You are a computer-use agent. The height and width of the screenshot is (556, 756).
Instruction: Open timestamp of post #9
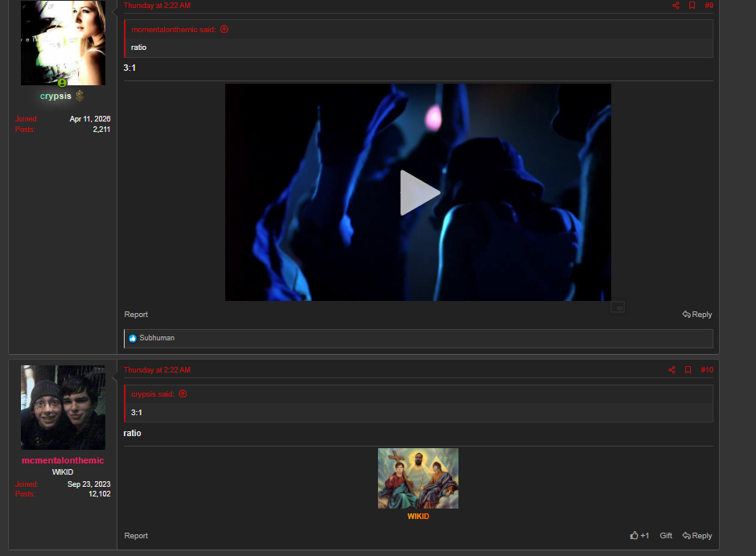(157, 6)
